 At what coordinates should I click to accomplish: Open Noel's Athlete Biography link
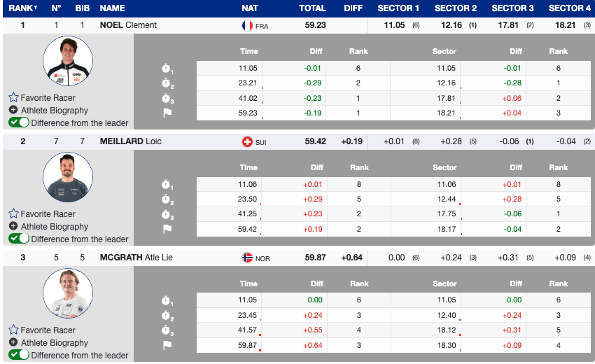pyautogui.click(x=54, y=111)
